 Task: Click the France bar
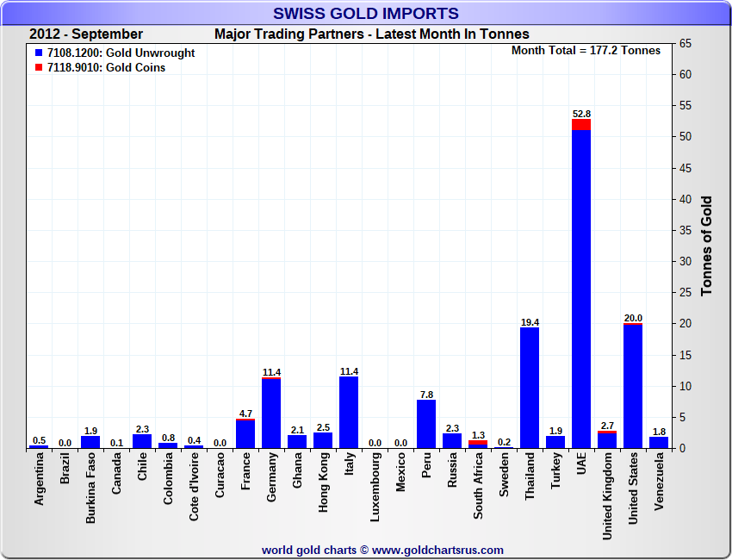(x=245, y=434)
